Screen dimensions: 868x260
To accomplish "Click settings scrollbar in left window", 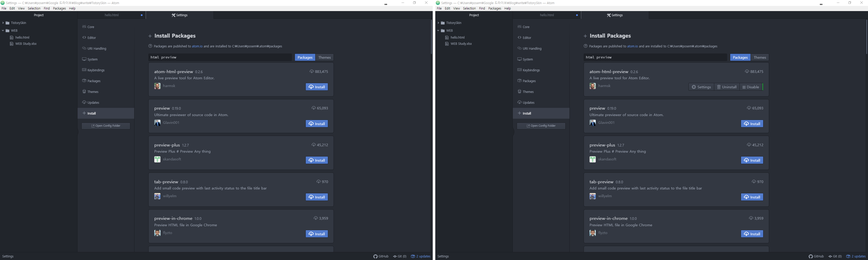I will coord(431,37).
